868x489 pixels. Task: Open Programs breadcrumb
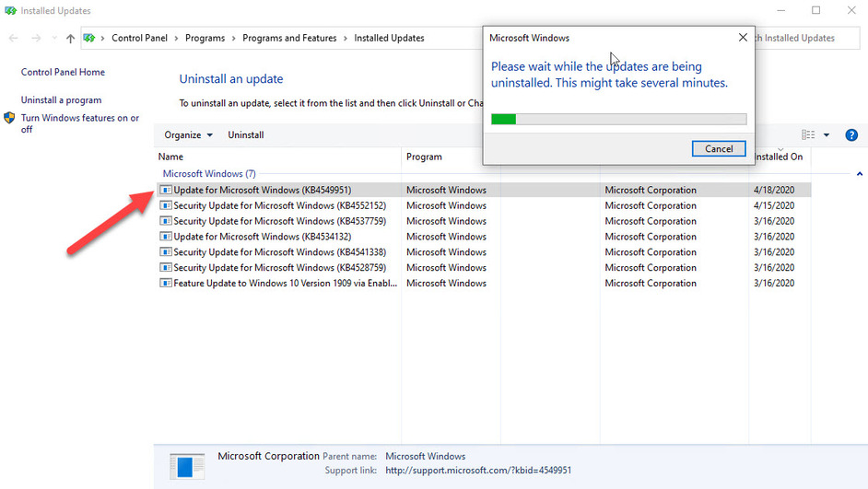click(x=205, y=38)
